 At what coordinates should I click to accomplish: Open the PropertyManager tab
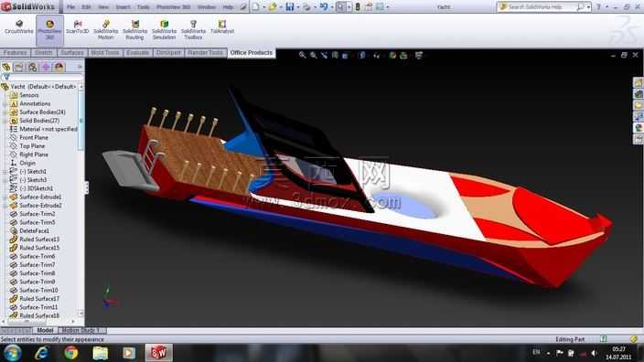[19, 67]
